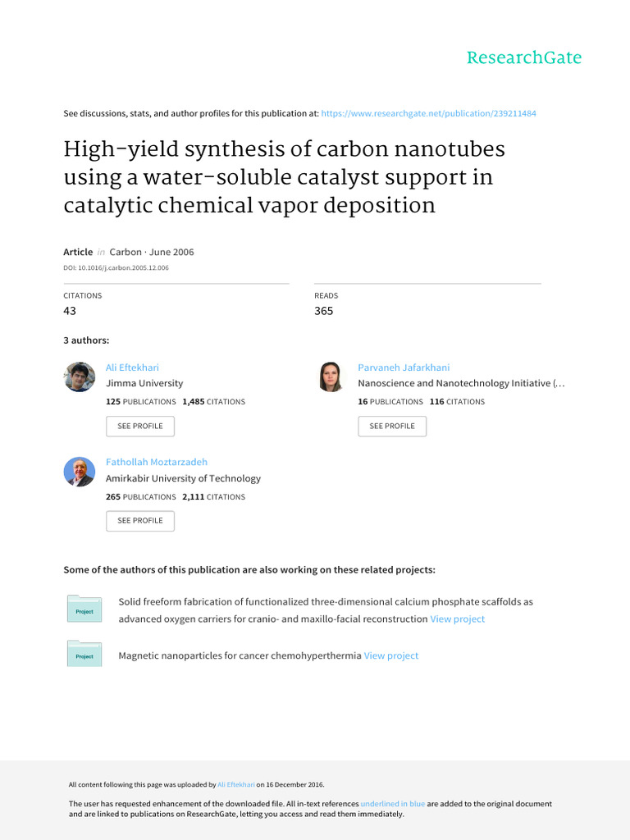The width and height of the screenshot is (630, 840).
Task: Open Fathollah Moztarzadeh's author name link
Action: (x=157, y=462)
